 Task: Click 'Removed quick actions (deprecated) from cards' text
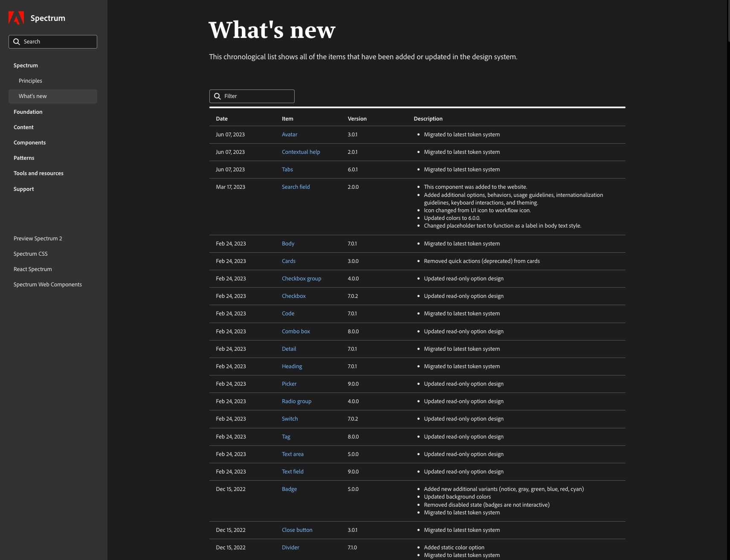[x=482, y=261]
